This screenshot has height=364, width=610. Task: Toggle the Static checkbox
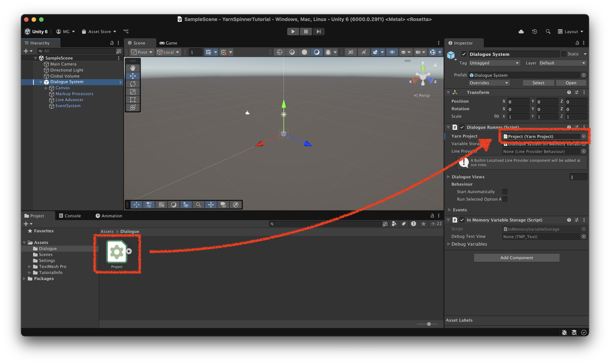click(564, 54)
